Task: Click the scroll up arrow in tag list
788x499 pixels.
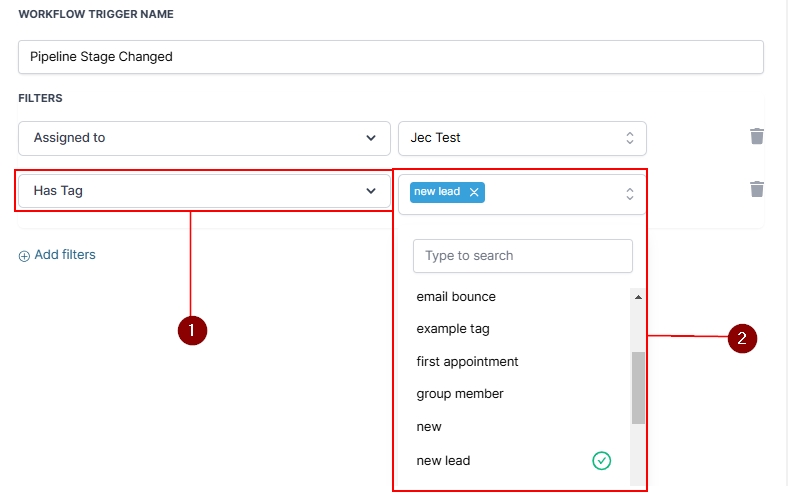Action: tap(638, 297)
